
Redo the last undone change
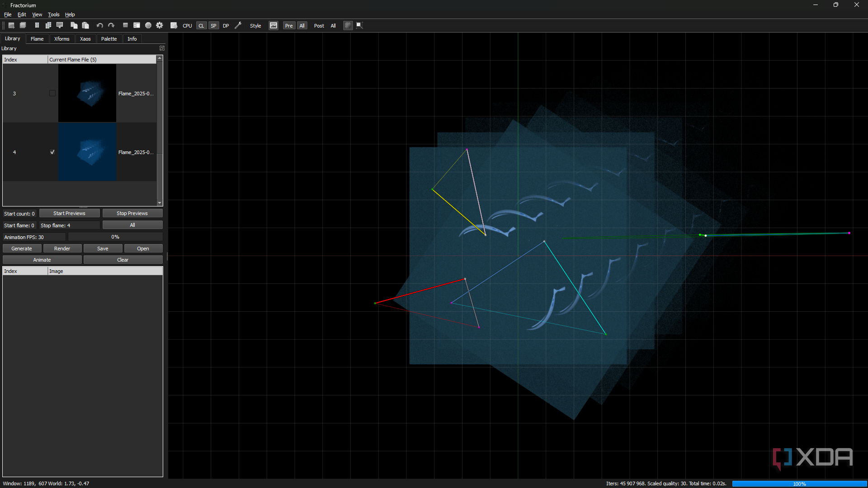tap(111, 26)
